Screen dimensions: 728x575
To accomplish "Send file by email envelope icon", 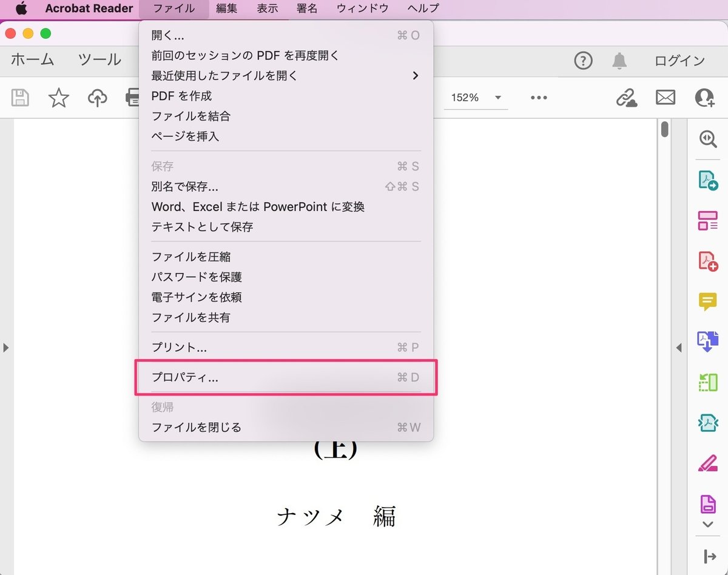I will click(666, 97).
